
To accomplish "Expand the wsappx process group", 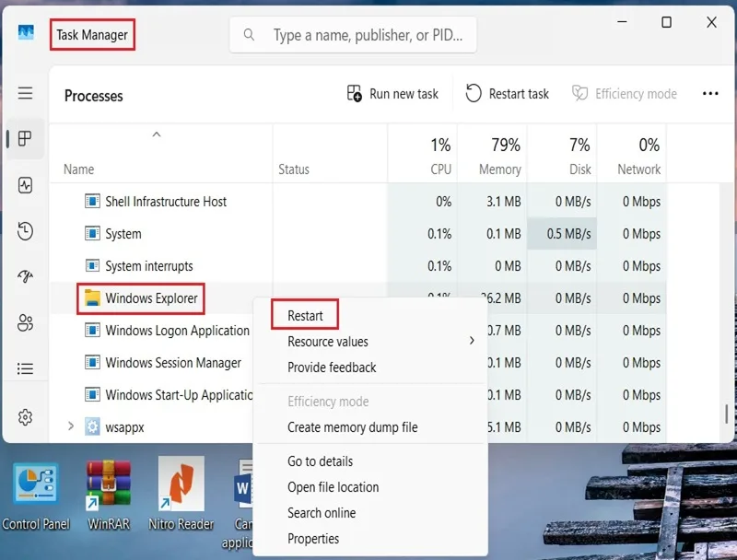I will [x=71, y=426].
